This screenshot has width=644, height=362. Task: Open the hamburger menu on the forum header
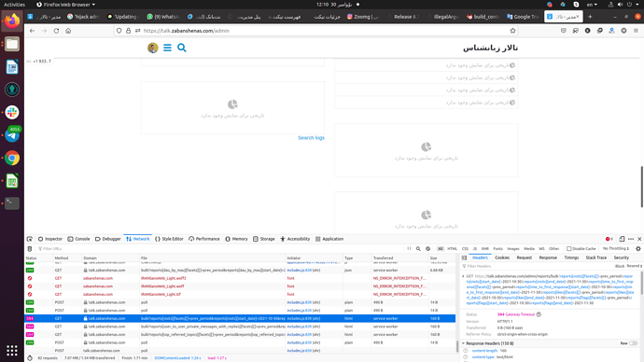coord(167,48)
